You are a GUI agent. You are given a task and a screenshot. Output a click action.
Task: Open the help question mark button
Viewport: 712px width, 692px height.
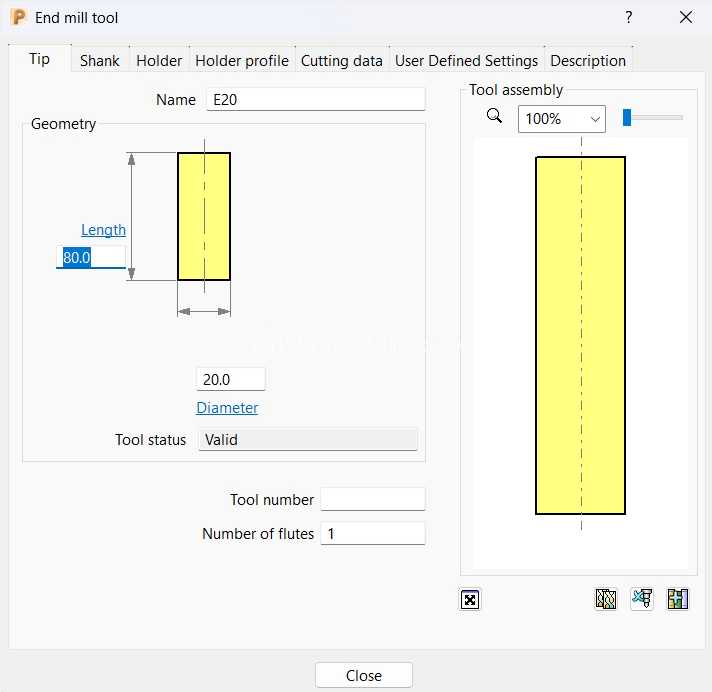628,17
